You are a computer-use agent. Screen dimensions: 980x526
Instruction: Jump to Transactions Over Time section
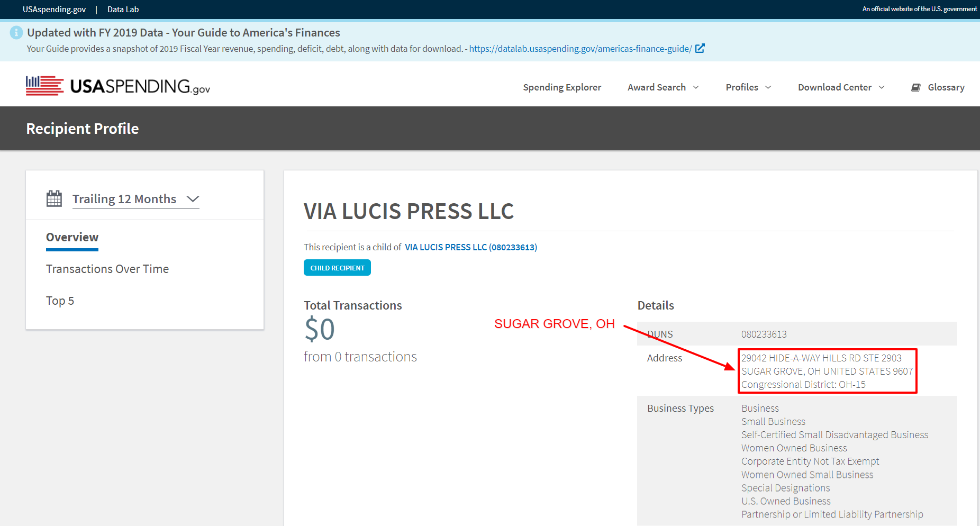point(107,269)
